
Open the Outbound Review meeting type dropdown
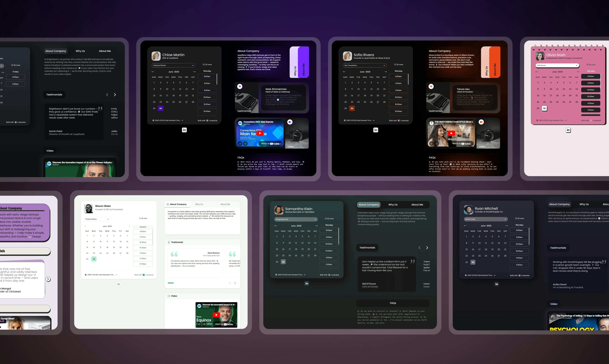(173, 65)
